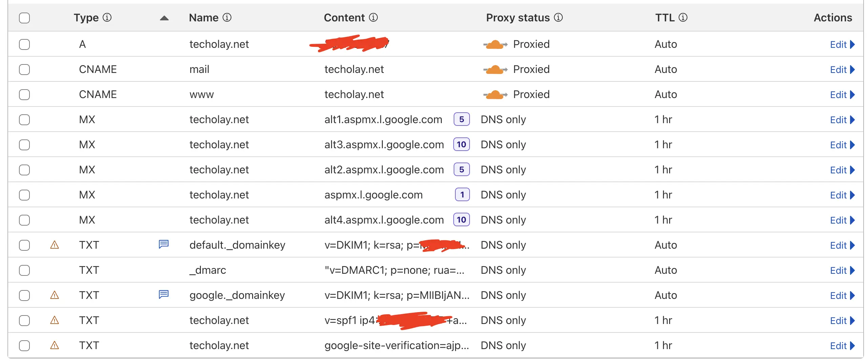The width and height of the screenshot is (868, 363).
Task: Open comment icon on google._domainkey row
Action: (x=164, y=294)
